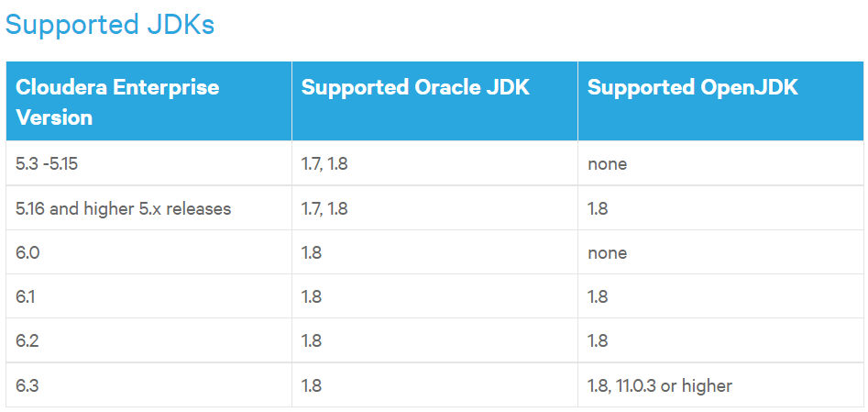Select OpenJDK "1.8" in the 5.16 row
Screen dimensions: 868x412
tap(598, 208)
